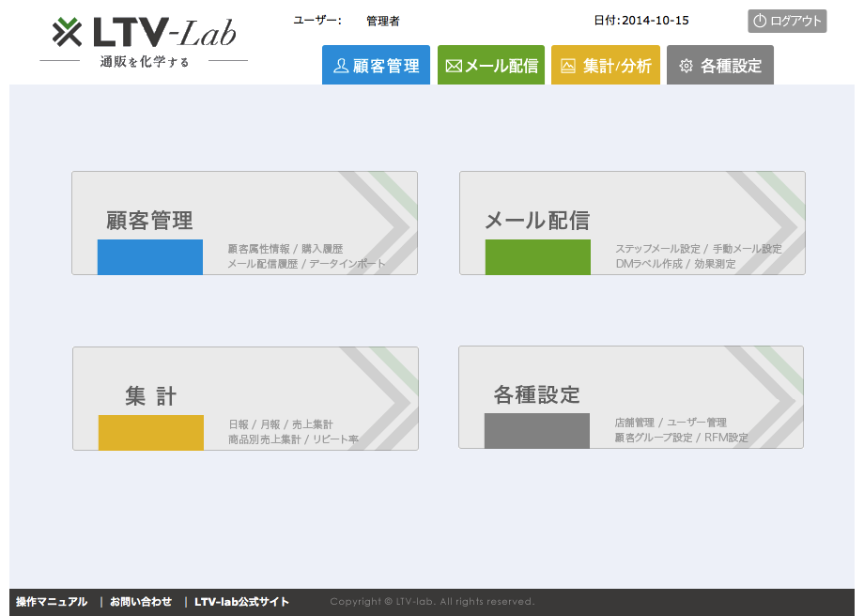
Task: Open the 集 計 card title
Action: (x=150, y=396)
